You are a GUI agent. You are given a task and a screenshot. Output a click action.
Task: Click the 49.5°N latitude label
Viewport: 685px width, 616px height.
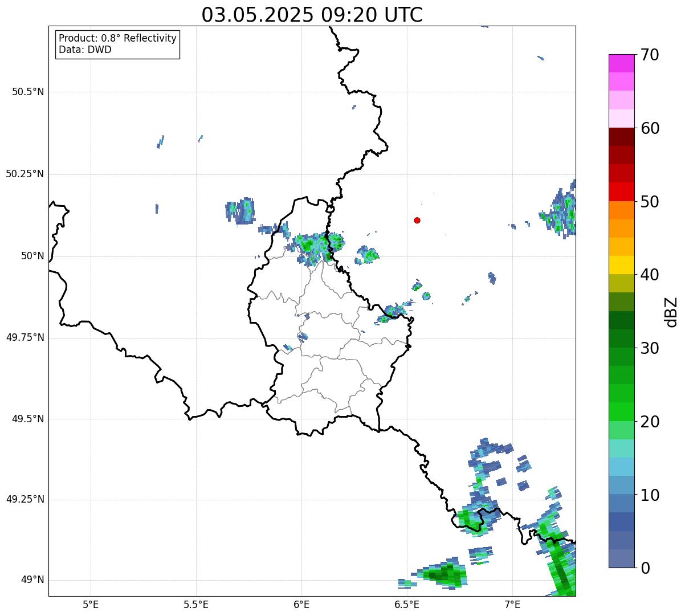[x=28, y=419]
